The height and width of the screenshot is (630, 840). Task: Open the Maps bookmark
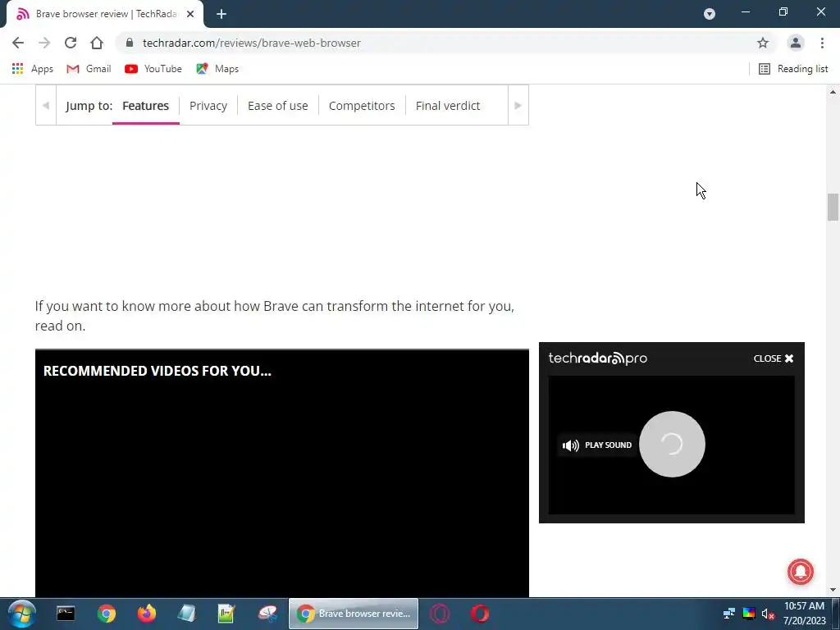pos(217,69)
